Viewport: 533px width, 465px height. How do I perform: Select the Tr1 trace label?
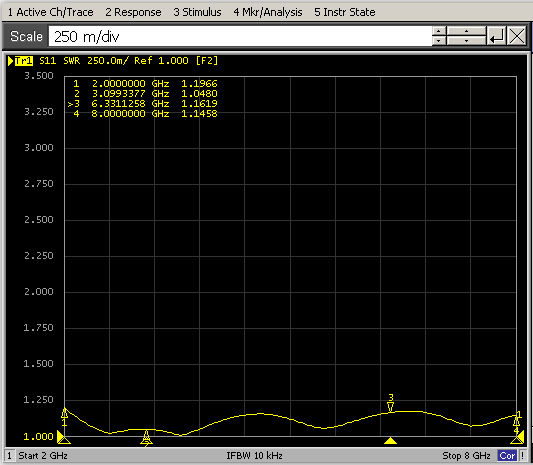click(23, 61)
